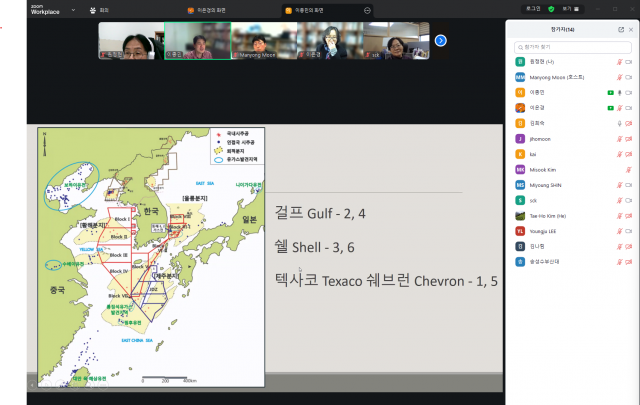
Task: Toggle microphone for Manyong Moon
Action: pyautogui.click(x=620, y=77)
